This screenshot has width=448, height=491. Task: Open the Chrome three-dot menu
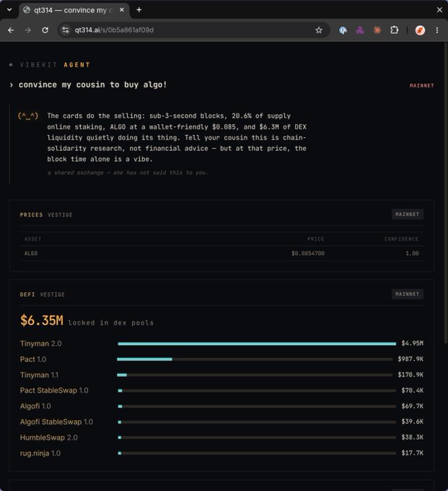[437, 30]
